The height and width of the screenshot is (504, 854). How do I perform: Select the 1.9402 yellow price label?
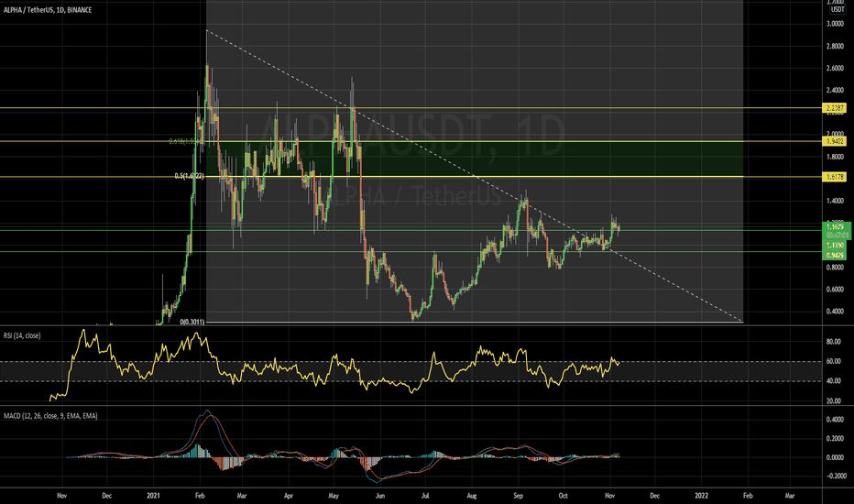[x=835, y=141]
